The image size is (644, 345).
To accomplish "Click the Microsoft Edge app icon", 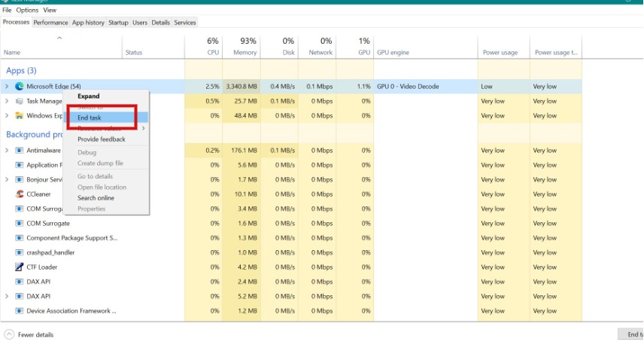I will 19,87.
